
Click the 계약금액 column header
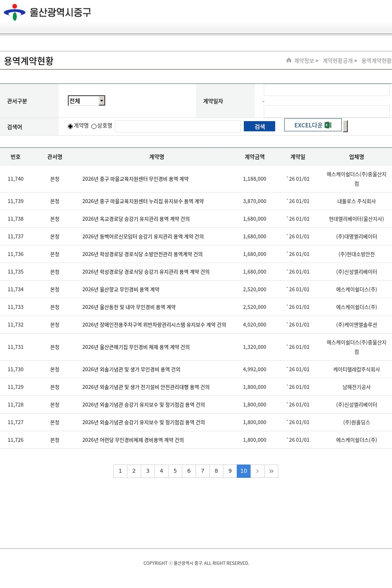[254, 157]
